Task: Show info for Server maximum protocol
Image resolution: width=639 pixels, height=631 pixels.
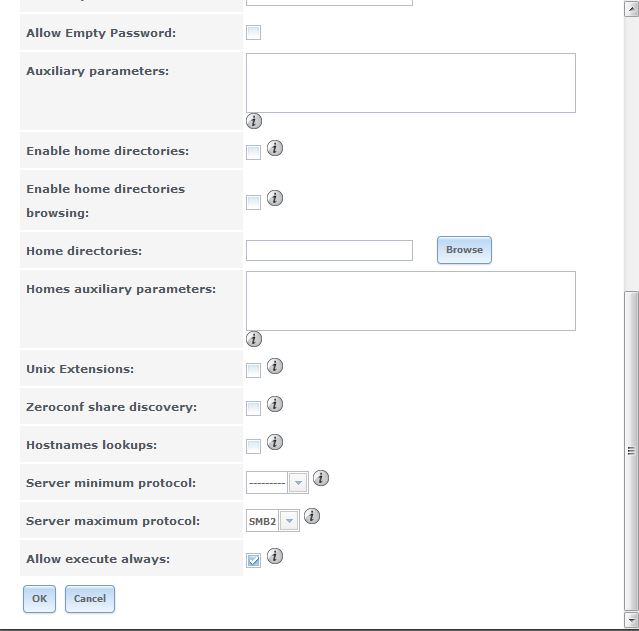Action: click(312, 516)
